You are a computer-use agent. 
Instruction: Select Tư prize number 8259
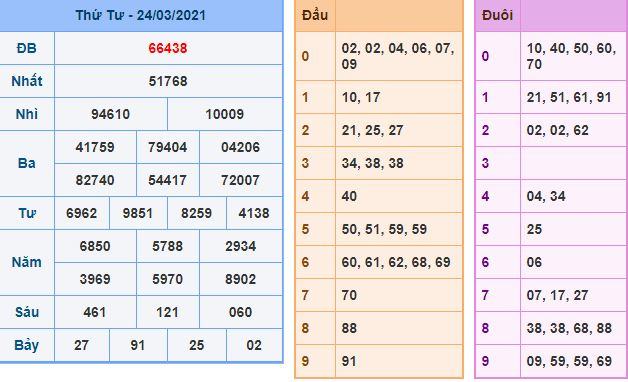[x=197, y=213]
